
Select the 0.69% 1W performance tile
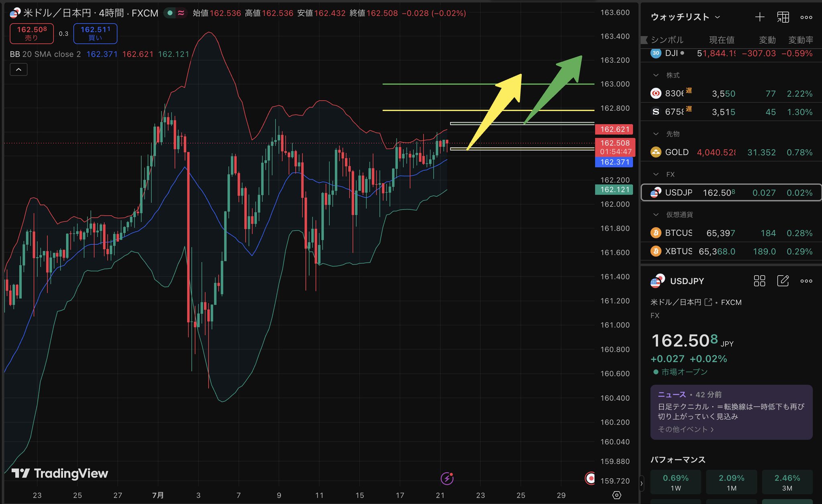coord(676,482)
